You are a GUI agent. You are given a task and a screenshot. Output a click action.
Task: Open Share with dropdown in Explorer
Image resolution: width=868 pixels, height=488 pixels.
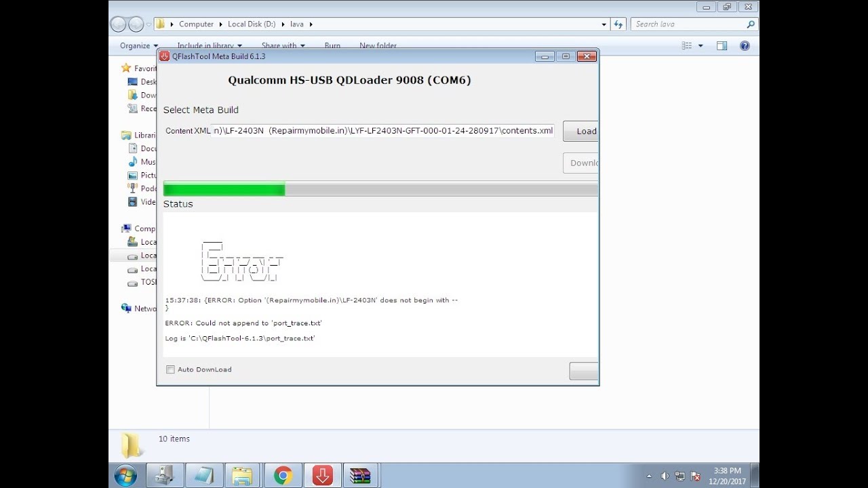pyautogui.click(x=283, y=45)
